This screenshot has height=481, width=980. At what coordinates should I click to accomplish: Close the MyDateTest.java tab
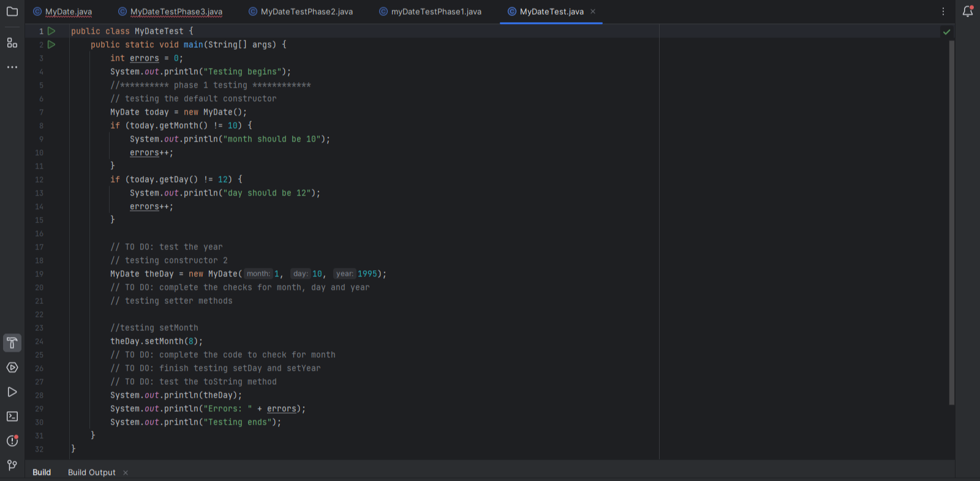click(x=592, y=12)
